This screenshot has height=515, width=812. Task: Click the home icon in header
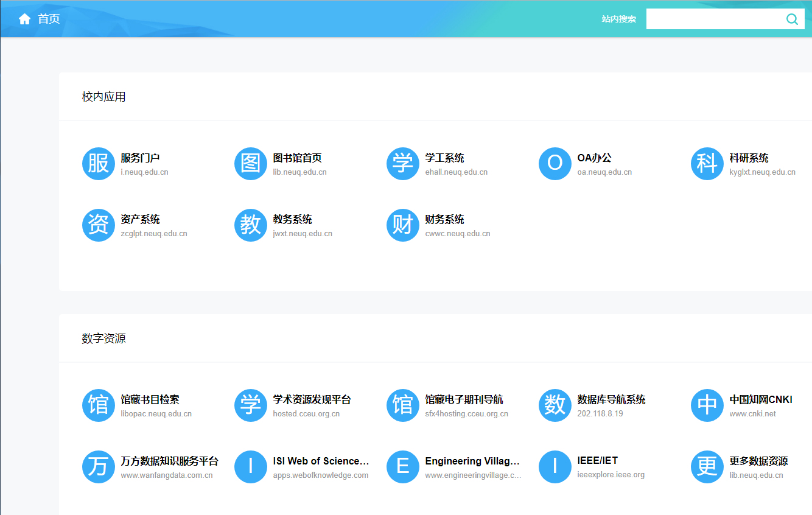pyautogui.click(x=24, y=19)
